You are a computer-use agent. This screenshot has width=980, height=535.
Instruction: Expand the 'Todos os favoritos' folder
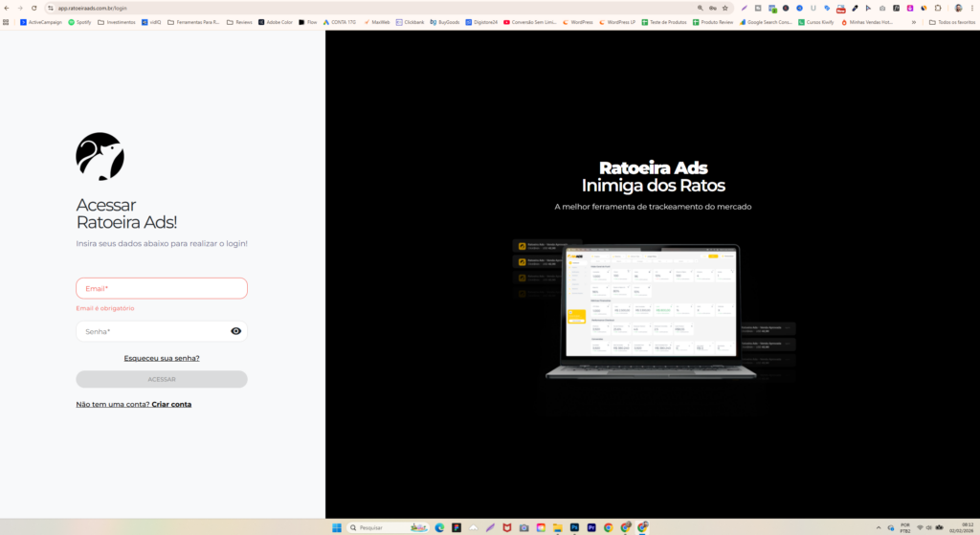(x=952, y=22)
